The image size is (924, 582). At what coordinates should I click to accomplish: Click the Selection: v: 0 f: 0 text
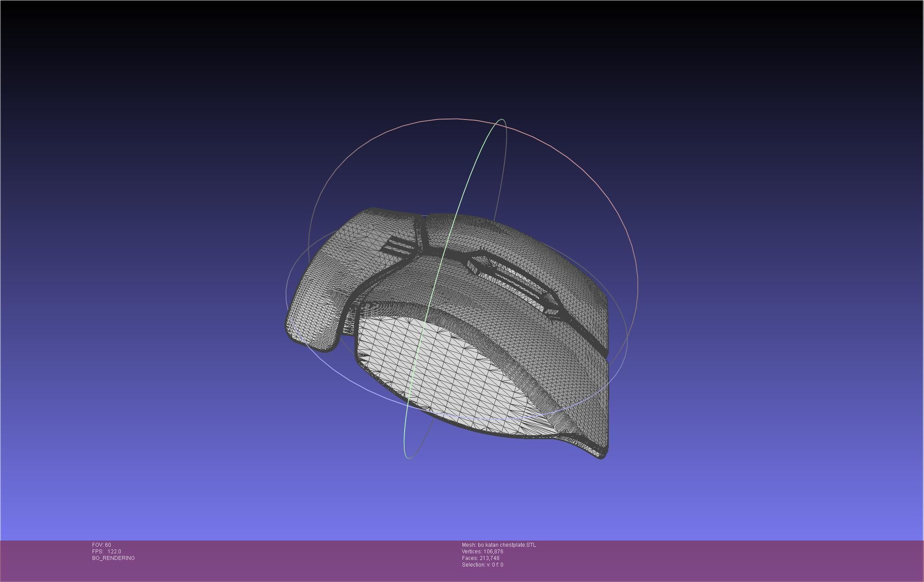click(483, 565)
